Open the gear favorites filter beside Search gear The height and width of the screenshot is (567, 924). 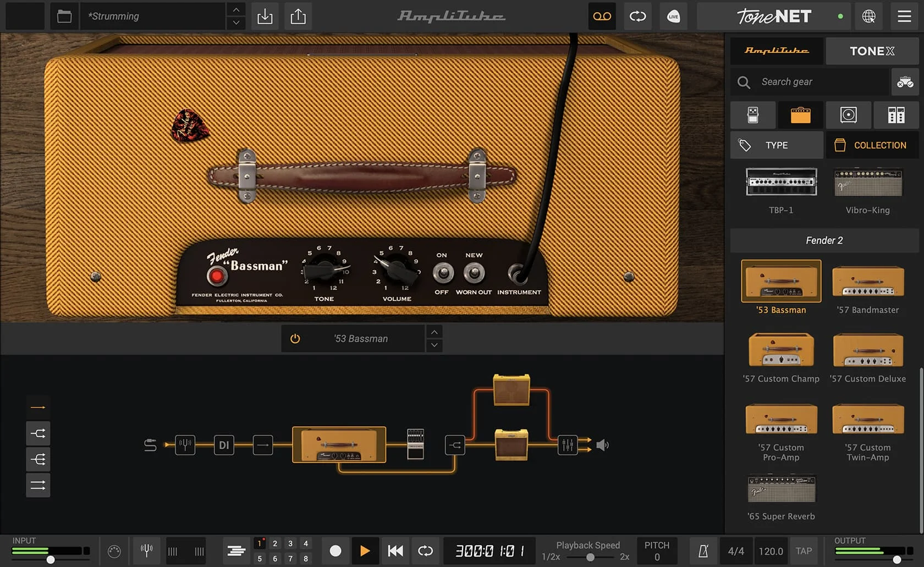coord(905,81)
